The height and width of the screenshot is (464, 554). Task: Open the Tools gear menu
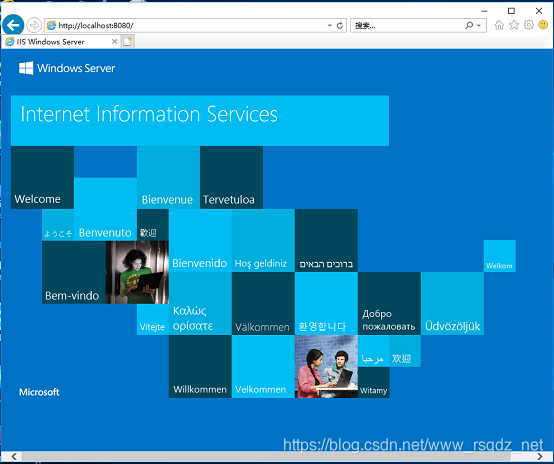click(529, 25)
